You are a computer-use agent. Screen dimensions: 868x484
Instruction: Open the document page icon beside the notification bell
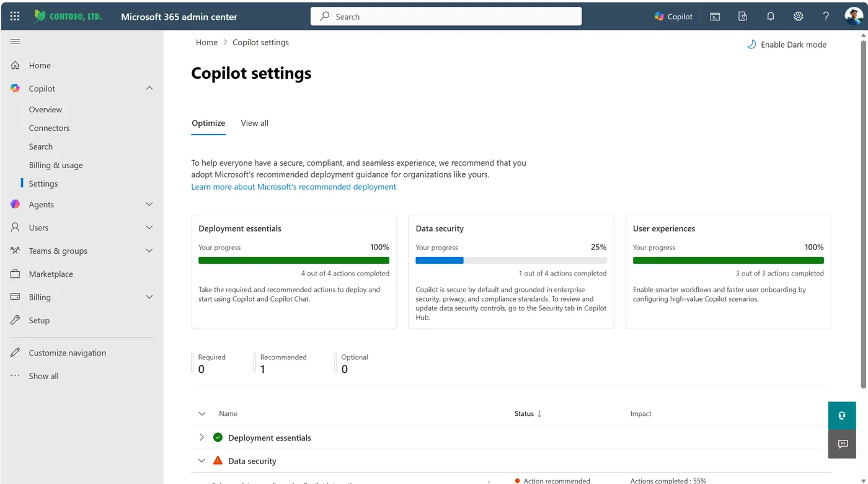click(x=743, y=17)
